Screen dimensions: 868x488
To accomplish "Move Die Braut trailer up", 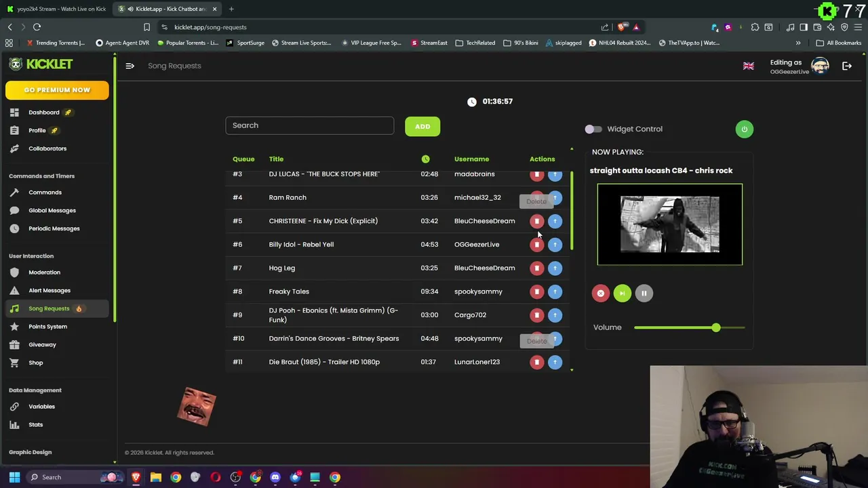I will (555, 362).
